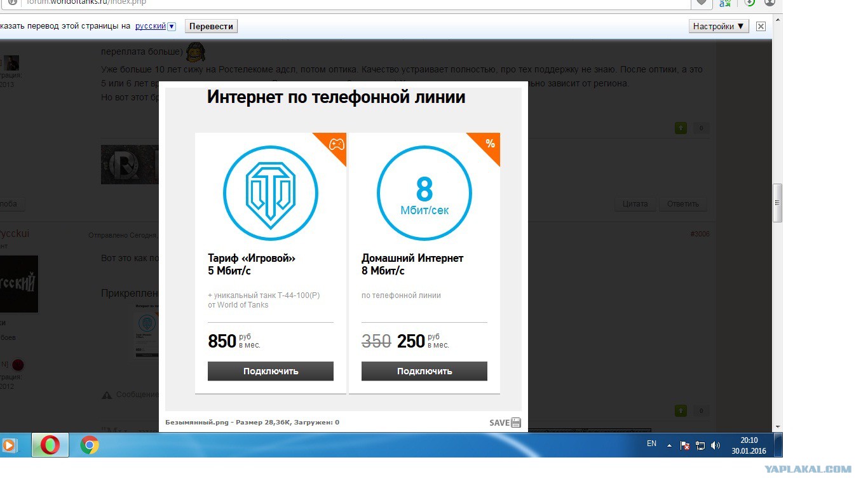Click the smiley emoticon after 'переплата больше)'

195,51
